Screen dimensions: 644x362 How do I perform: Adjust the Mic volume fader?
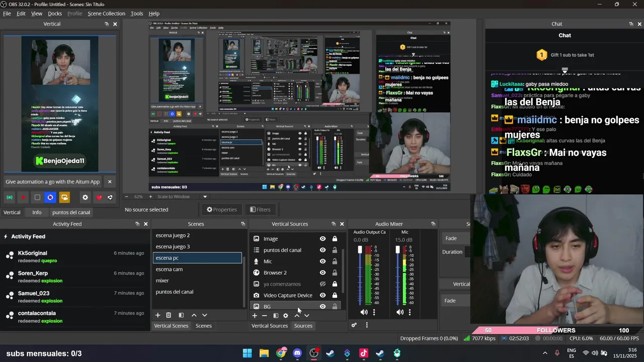pyautogui.click(x=397, y=250)
